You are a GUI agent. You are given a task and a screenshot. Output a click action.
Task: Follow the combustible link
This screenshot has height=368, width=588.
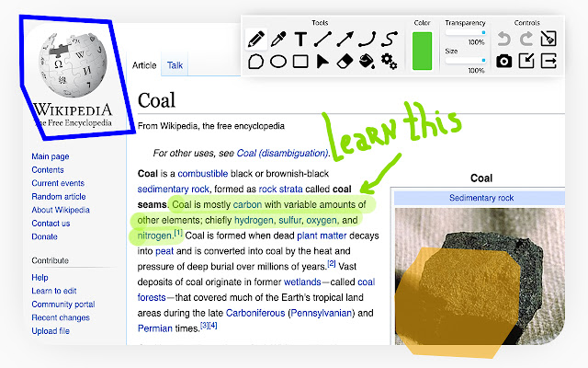[x=202, y=174]
